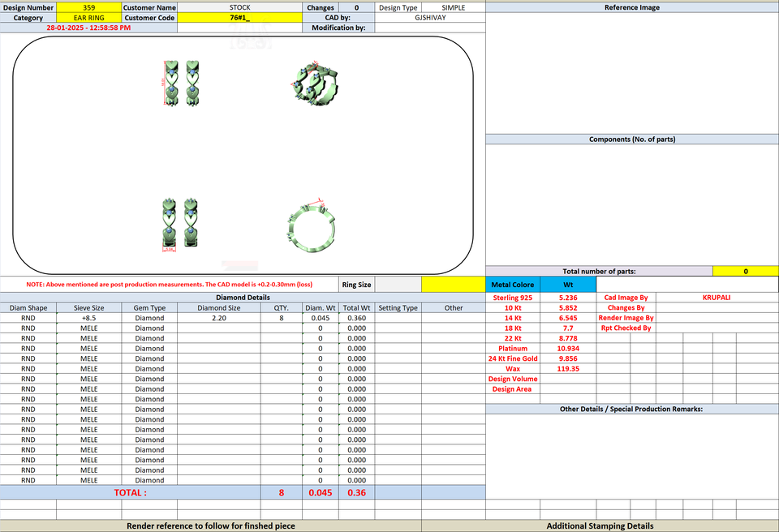Screen dimensions: 779x532
Task: Click the 24 Kt Fine Gold label
Action: pos(513,358)
